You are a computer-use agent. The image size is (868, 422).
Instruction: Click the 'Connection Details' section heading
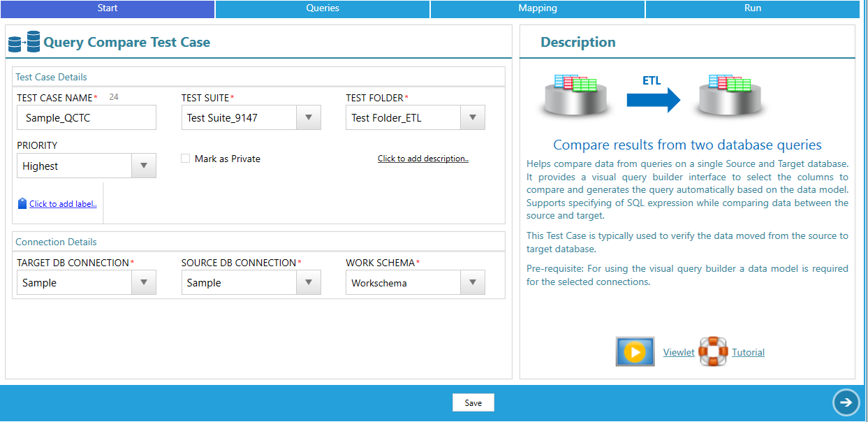point(56,242)
